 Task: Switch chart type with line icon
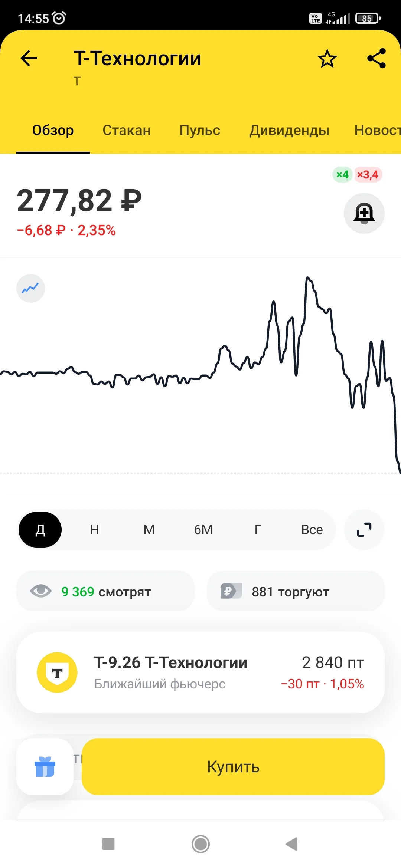[30, 288]
